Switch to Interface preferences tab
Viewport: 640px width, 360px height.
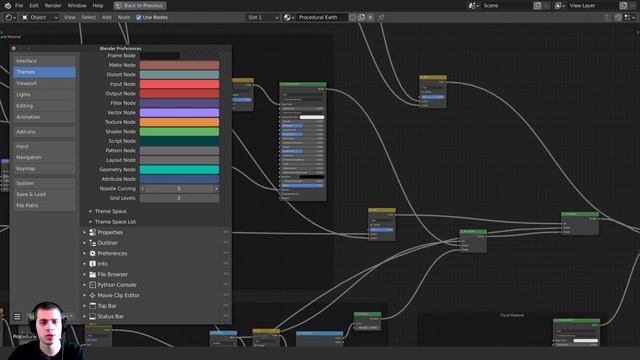(44, 61)
